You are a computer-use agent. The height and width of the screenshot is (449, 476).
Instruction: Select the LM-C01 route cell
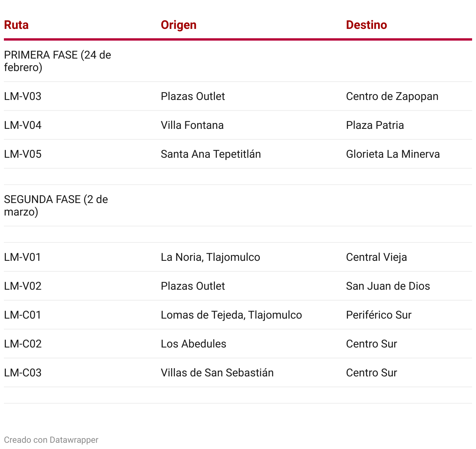23,315
